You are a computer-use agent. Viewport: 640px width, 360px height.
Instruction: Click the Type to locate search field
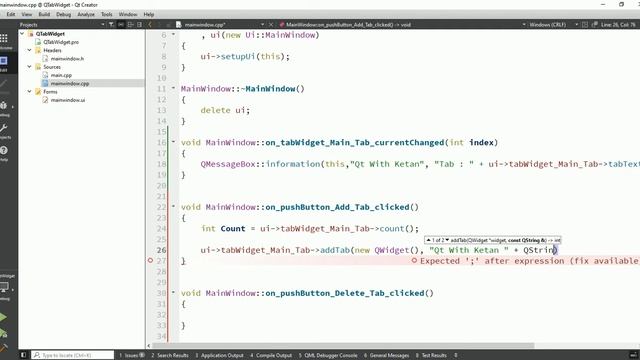(73, 355)
